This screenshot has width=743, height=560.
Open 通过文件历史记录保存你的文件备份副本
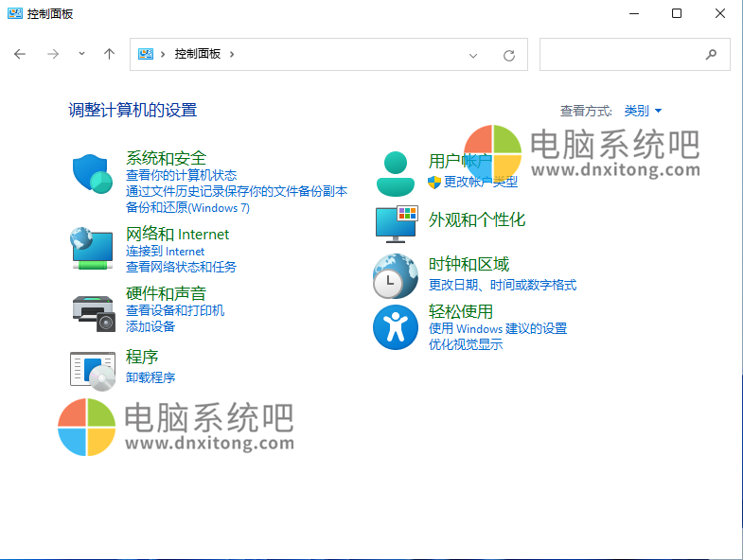point(237,191)
